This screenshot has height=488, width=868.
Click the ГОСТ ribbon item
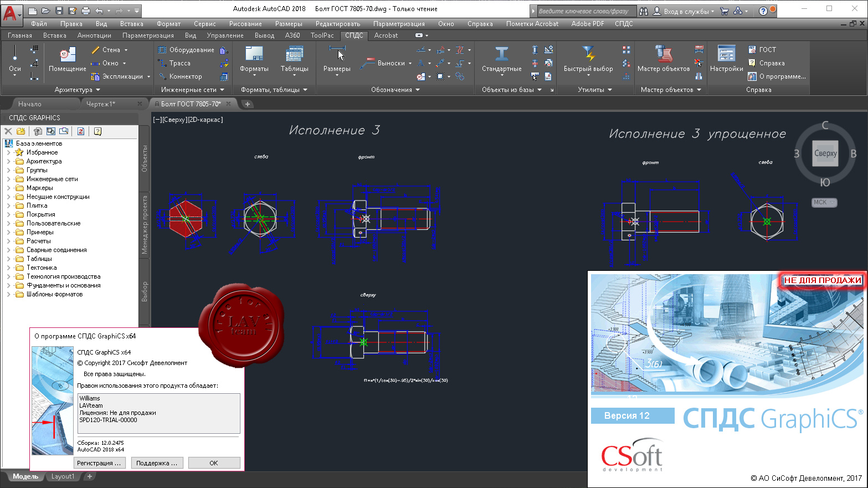pyautogui.click(x=762, y=50)
